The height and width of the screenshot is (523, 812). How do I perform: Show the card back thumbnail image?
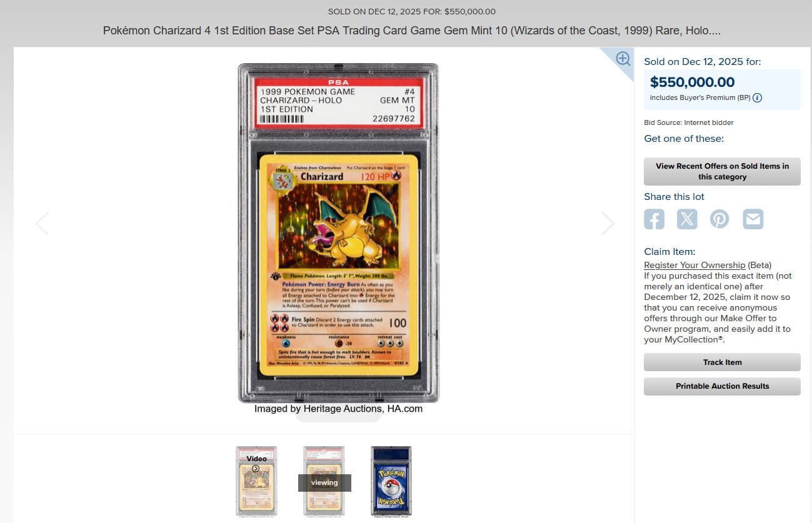click(391, 481)
